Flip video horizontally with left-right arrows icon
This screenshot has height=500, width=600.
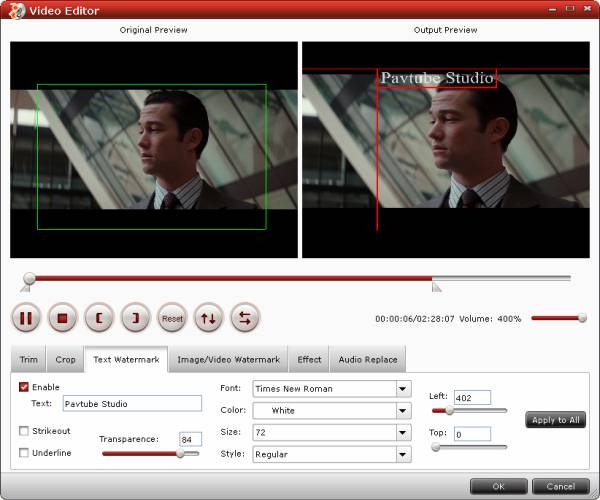[x=245, y=318]
